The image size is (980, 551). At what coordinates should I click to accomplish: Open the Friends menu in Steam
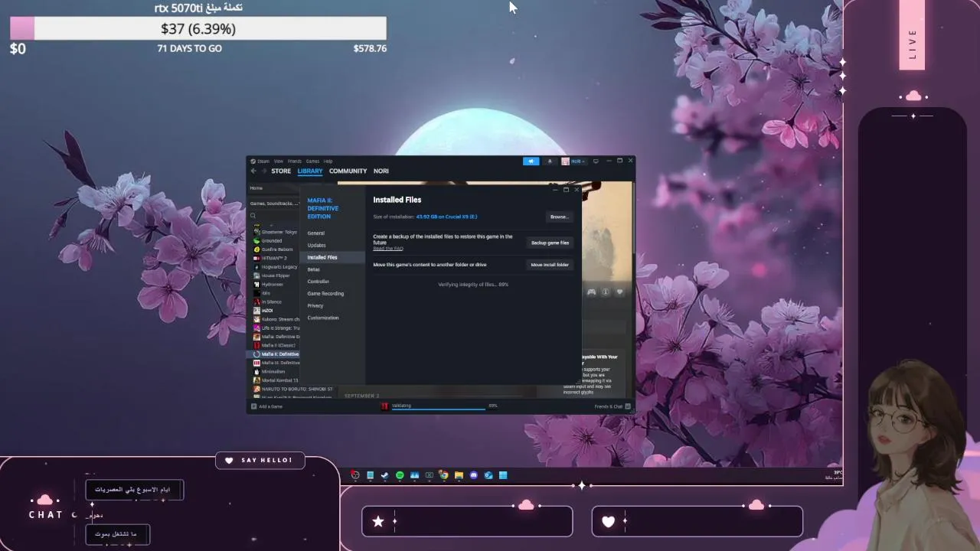(x=295, y=161)
